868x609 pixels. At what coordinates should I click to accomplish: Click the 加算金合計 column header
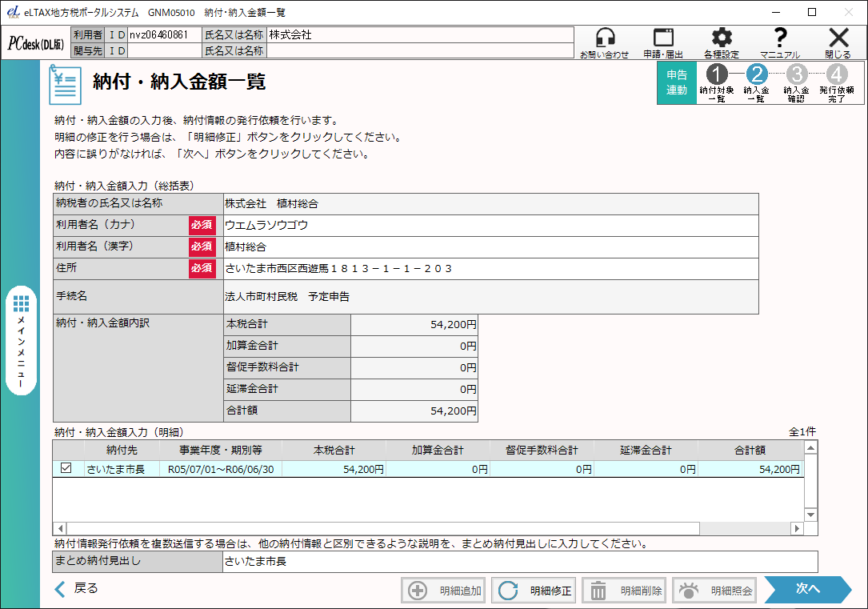[x=438, y=450]
